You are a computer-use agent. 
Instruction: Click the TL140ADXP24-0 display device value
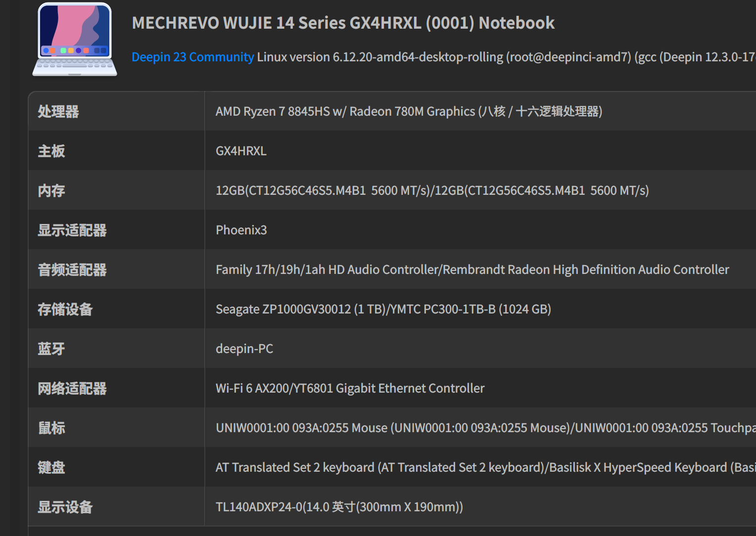339,507
